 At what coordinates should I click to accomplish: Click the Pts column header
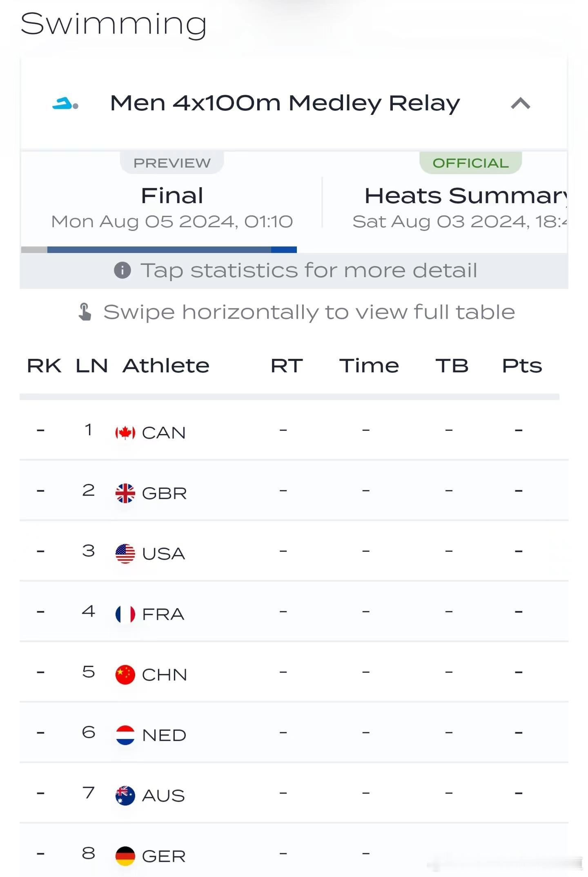522,365
